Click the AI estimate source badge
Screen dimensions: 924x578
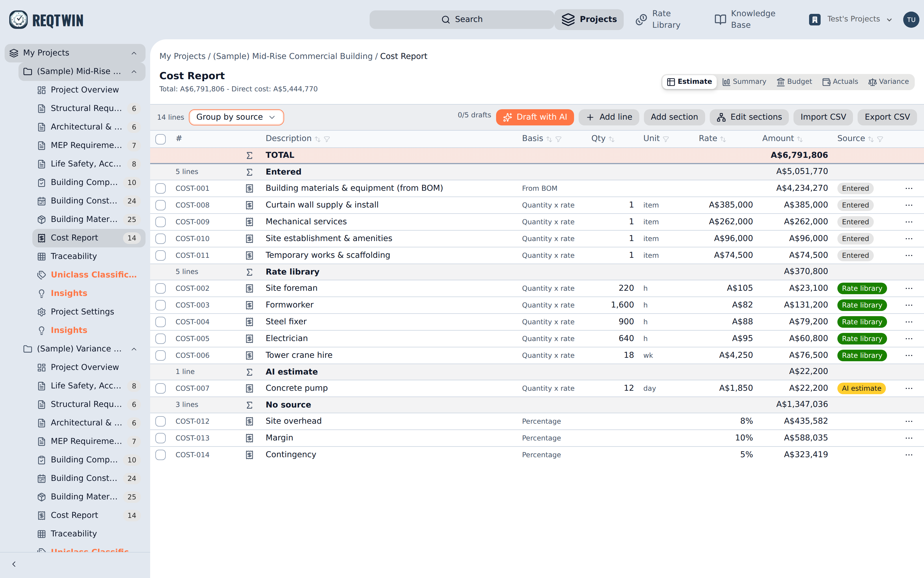861,388
